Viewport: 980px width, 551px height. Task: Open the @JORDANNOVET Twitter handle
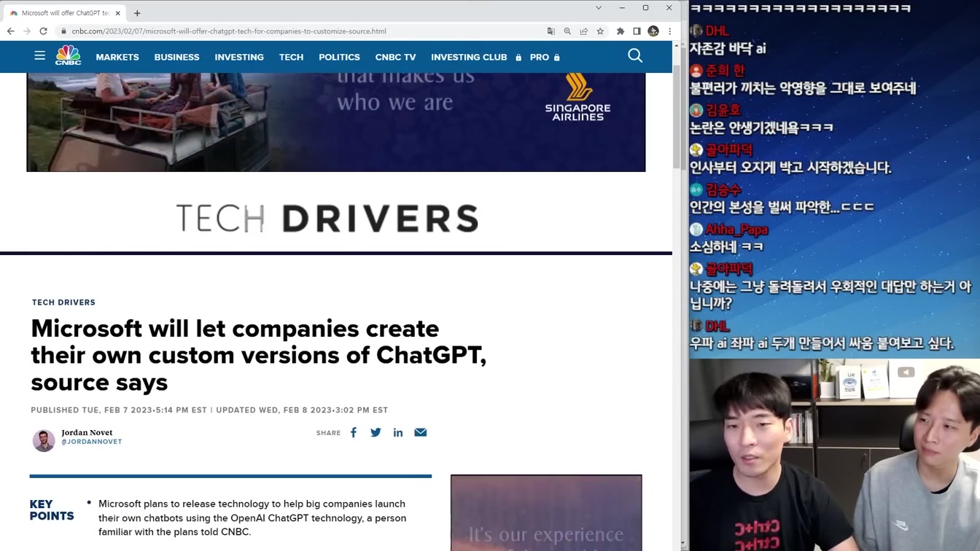[x=92, y=442]
